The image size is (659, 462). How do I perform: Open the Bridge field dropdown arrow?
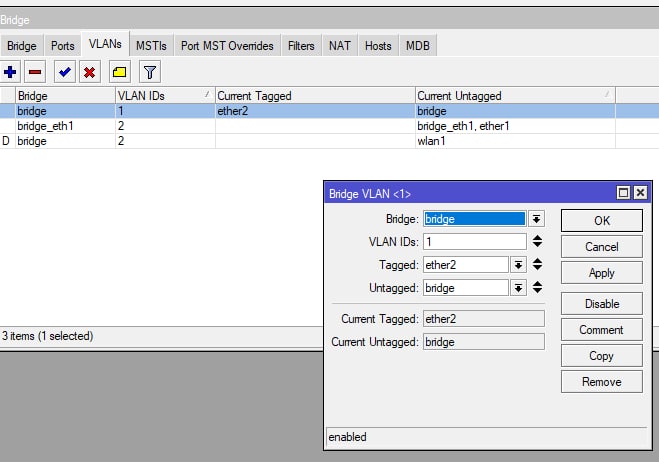[536, 219]
